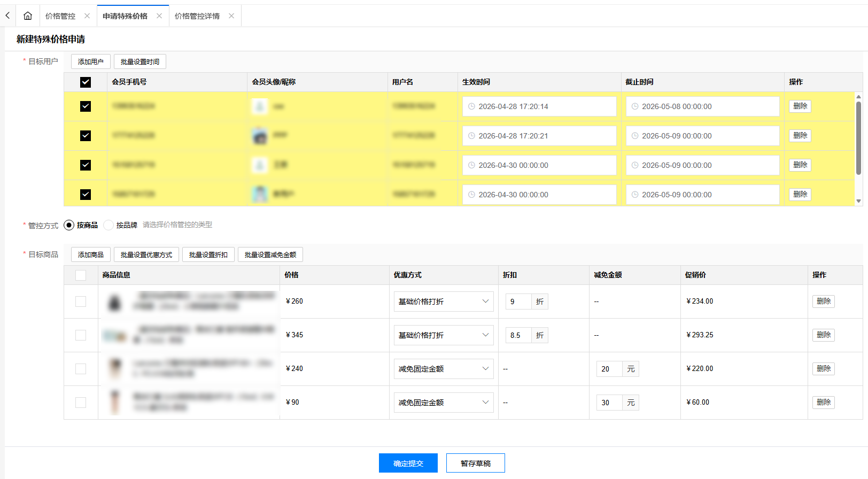
Task: Click the ¥260 product thumbnail image
Action: (x=114, y=302)
